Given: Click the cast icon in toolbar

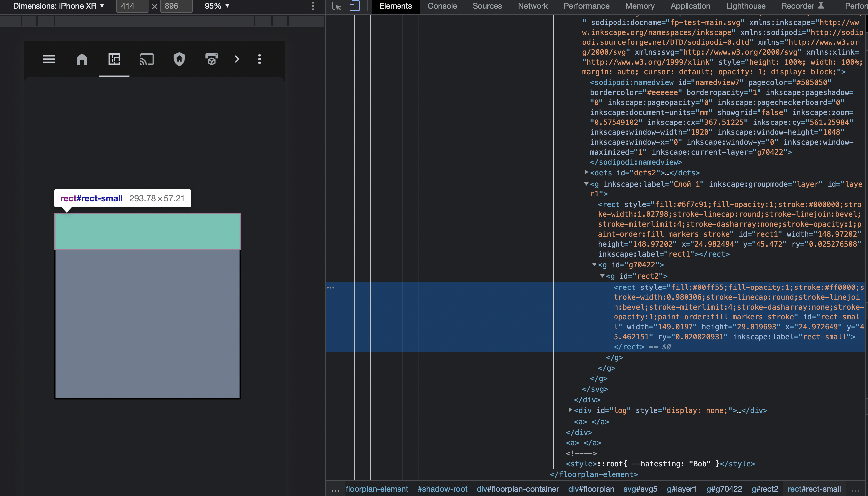Looking at the screenshot, I should (x=147, y=59).
